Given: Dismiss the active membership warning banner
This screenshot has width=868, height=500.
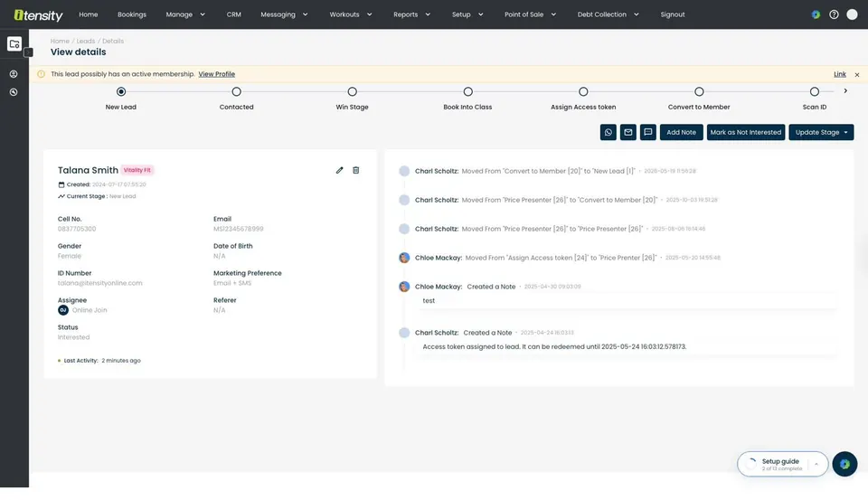Looking at the screenshot, I should point(856,74).
